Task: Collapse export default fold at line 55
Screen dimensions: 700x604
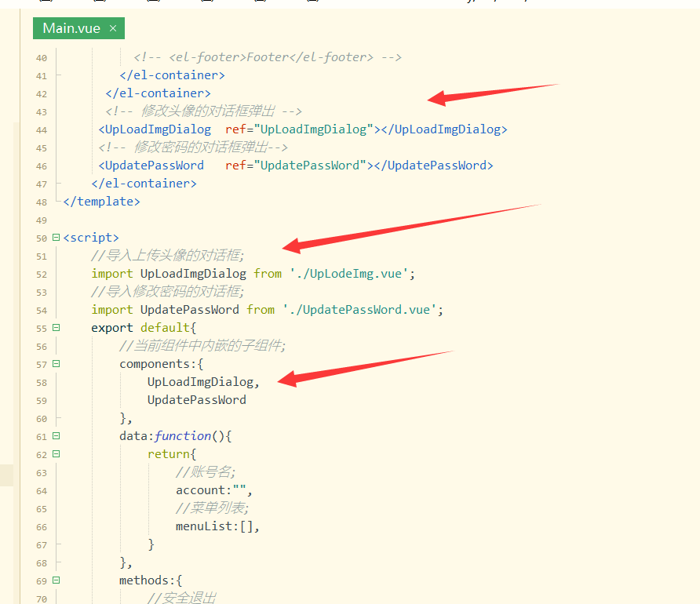Action: pos(56,328)
